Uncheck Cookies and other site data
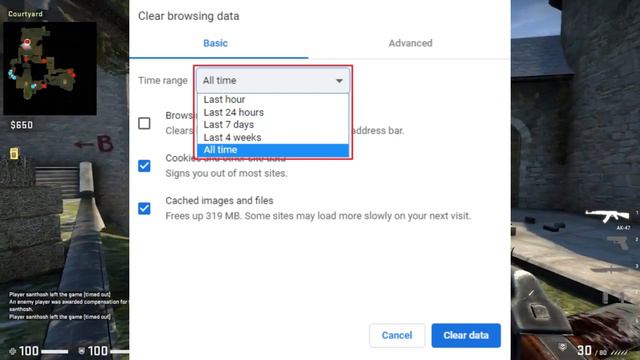This screenshot has height=360, width=640. tap(144, 166)
